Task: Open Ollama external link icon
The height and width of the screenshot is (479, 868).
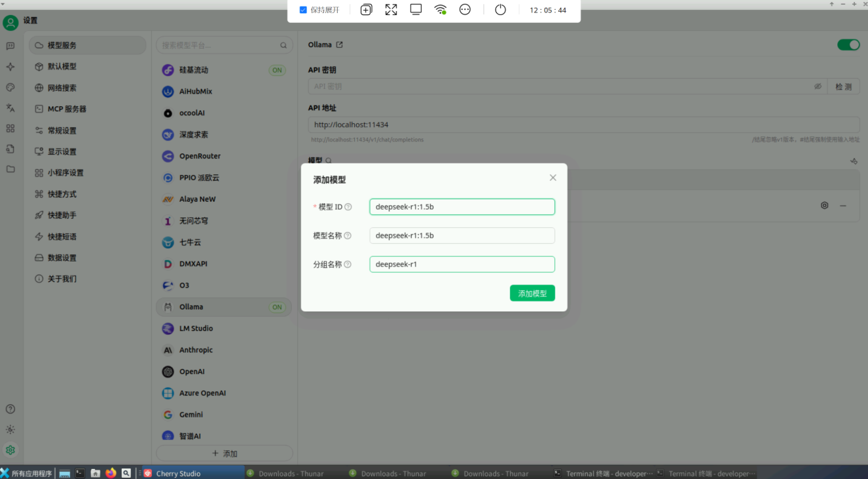Action: tap(339, 45)
